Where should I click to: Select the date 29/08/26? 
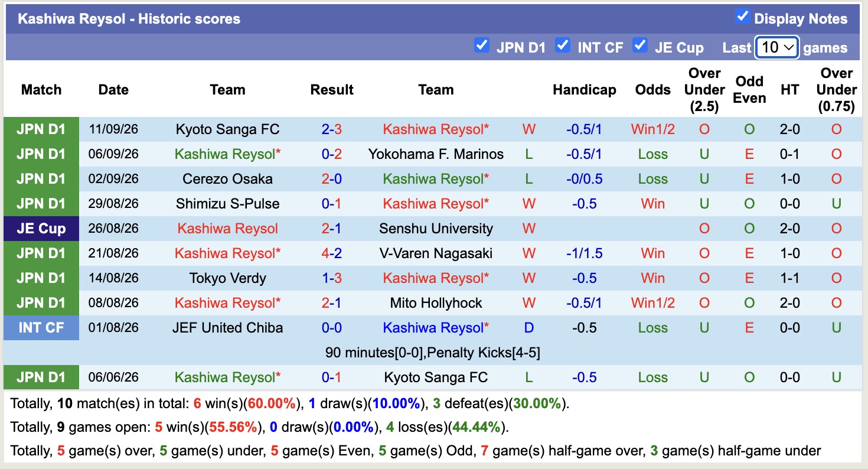tap(113, 204)
